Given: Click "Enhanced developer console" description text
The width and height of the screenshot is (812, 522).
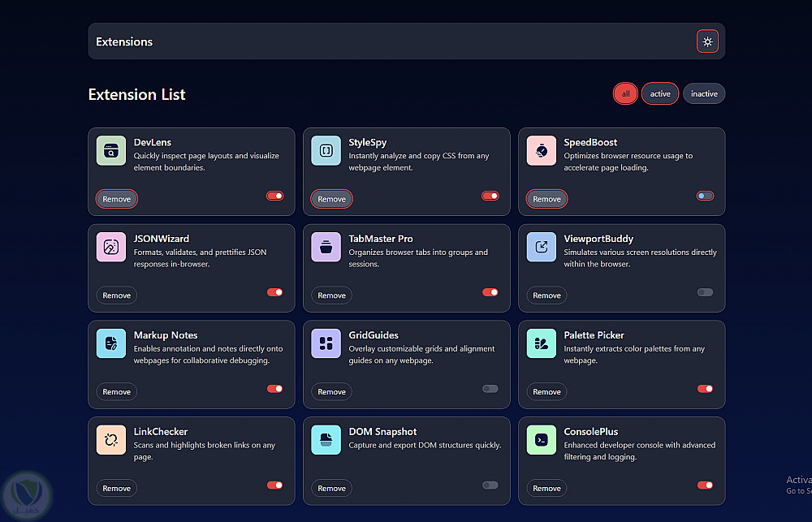Looking at the screenshot, I should [640, 451].
